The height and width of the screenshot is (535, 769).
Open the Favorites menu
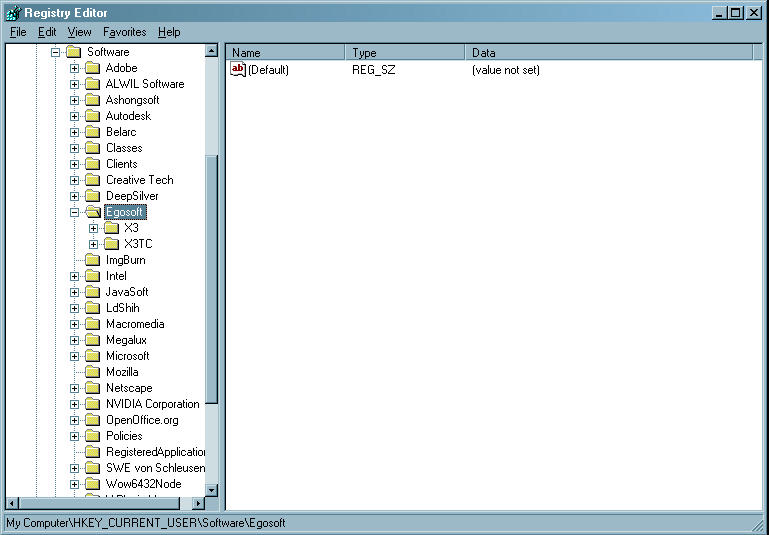tap(125, 32)
